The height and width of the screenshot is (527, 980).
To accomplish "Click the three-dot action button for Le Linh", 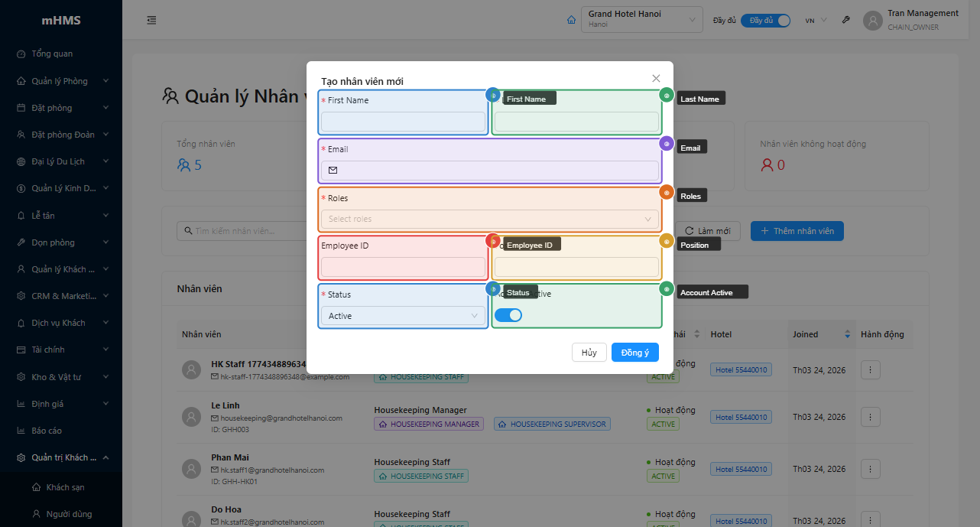I will click(x=871, y=417).
